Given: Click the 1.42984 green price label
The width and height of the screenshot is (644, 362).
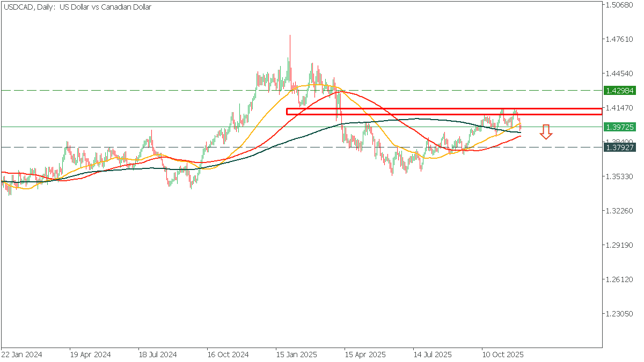Looking at the screenshot, I should [619, 91].
